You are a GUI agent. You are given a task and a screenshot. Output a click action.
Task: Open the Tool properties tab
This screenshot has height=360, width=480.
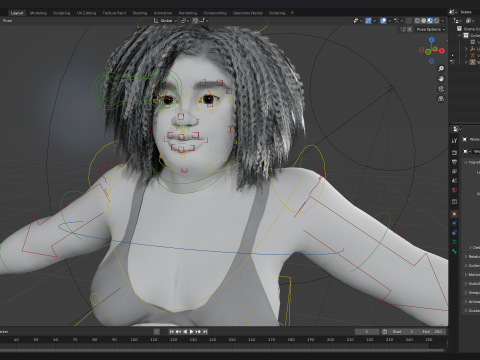click(x=454, y=141)
